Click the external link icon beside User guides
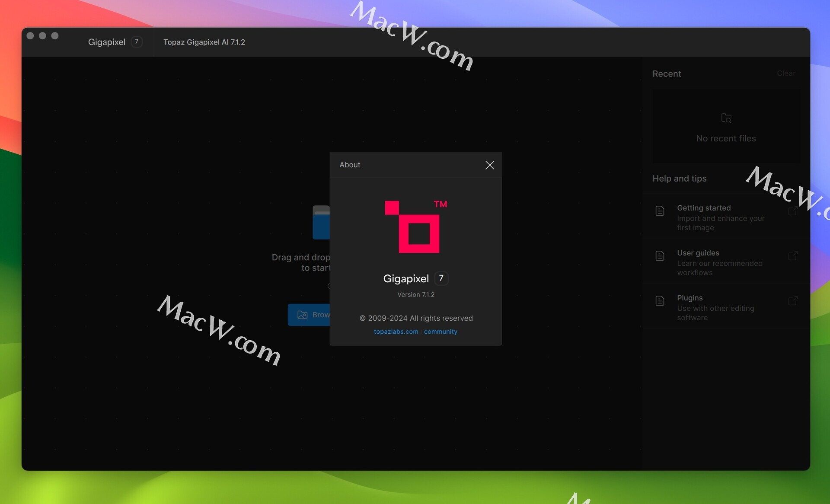The height and width of the screenshot is (504, 830). pyautogui.click(x=793, y=255)
